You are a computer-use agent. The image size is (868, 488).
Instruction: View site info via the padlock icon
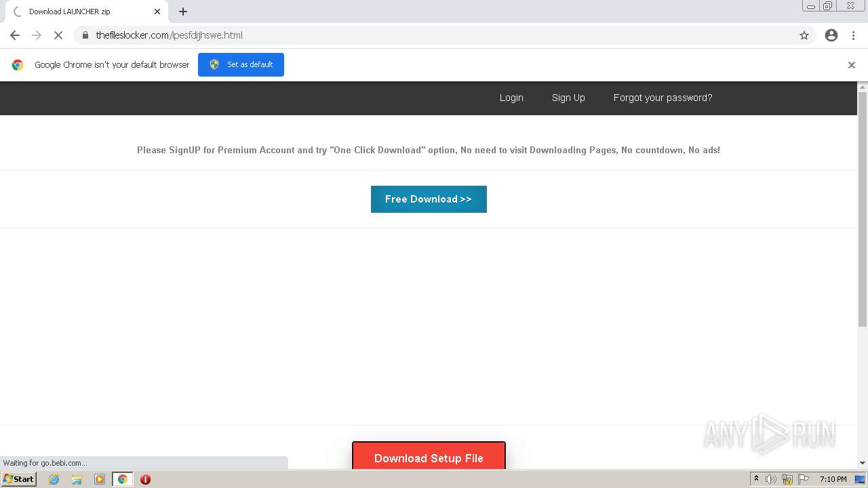[x=85, y=35]
